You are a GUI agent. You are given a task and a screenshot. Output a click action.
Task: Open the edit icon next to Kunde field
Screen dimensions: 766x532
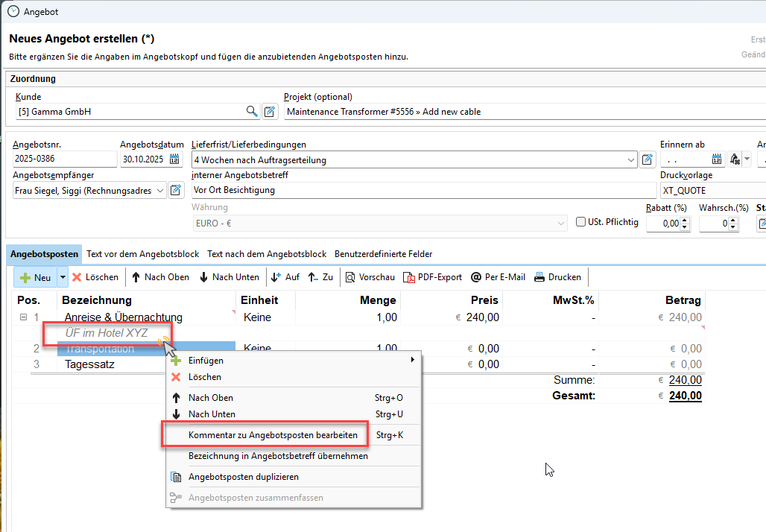tap(270, 112)
